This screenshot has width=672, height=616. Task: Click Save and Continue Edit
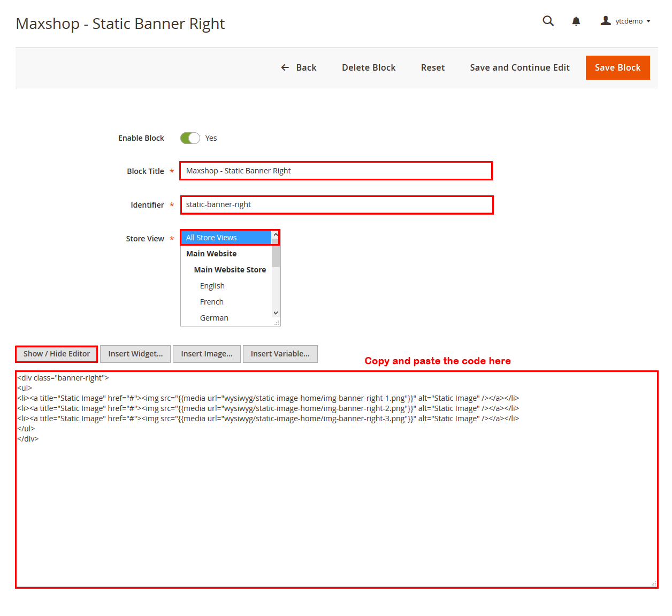[520, 67]
